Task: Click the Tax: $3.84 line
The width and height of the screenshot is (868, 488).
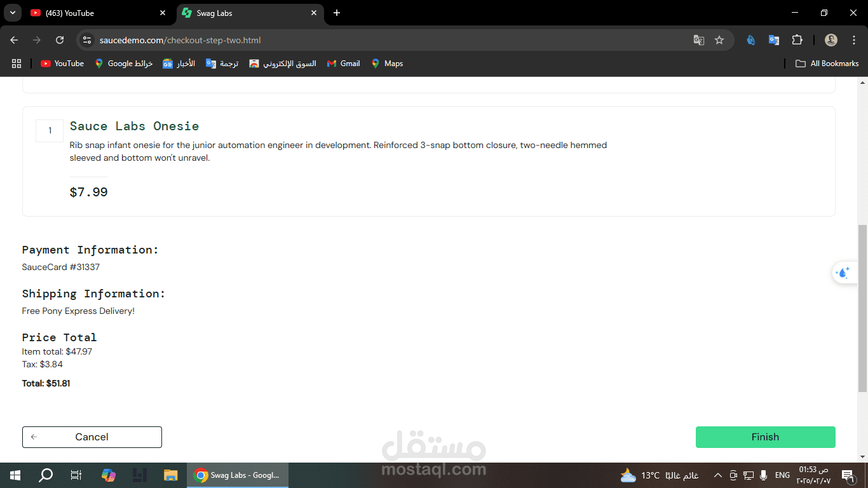Action: pyautogui.click(x=43, y=365)
